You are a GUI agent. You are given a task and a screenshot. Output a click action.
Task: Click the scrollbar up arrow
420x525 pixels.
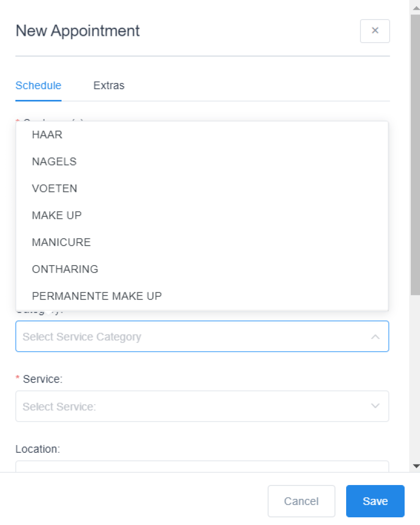click(x=416, y=7)
